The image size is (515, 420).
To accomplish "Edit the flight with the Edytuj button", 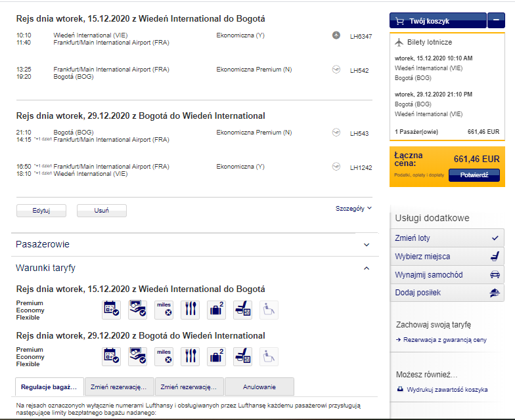I will tap(41, 211).
